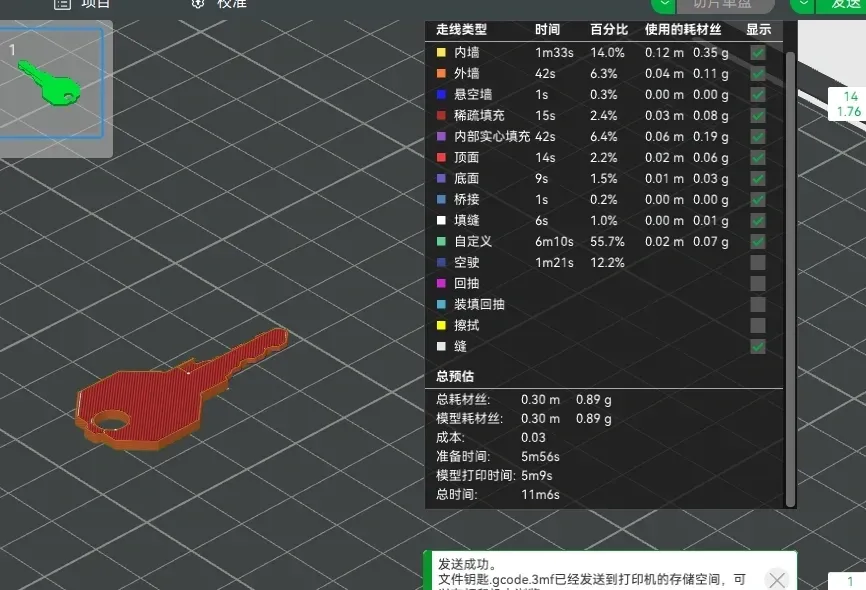Click the 55.7% percentage value
The height and width of the screenshot is (590, 866).
(x=607, y=241)
